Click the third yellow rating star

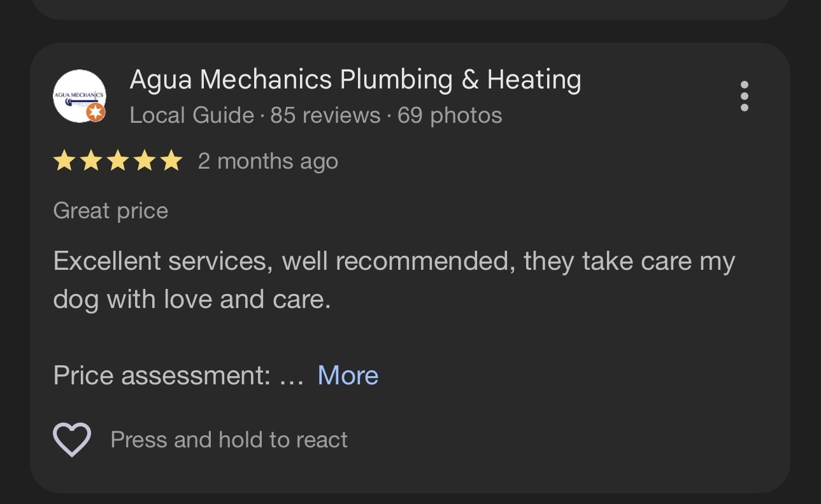pyautogui.click(x=117, y=162)
